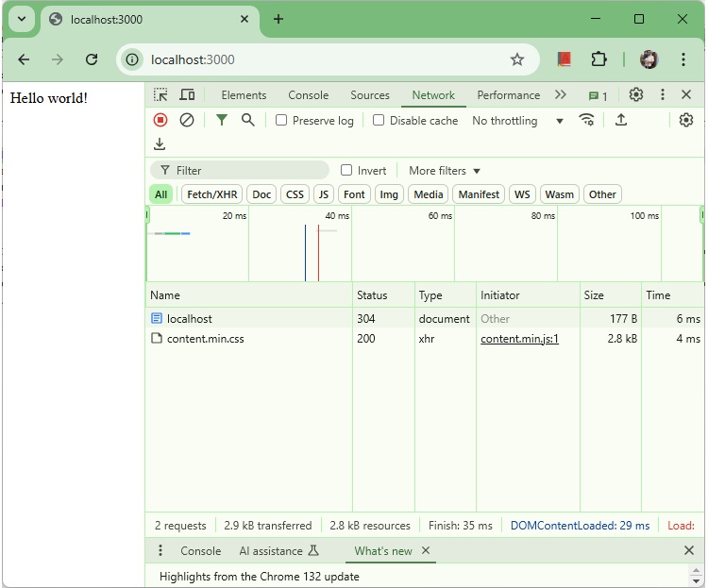Select the inspect element picker icon
Screen dimensions: 708x588
[161, 94]
